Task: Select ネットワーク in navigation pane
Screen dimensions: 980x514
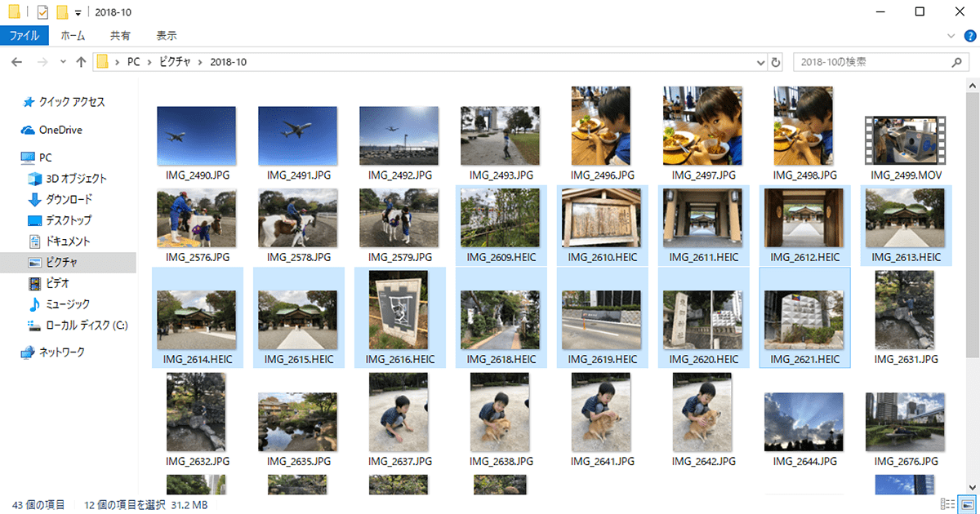Action: (53, 352)
